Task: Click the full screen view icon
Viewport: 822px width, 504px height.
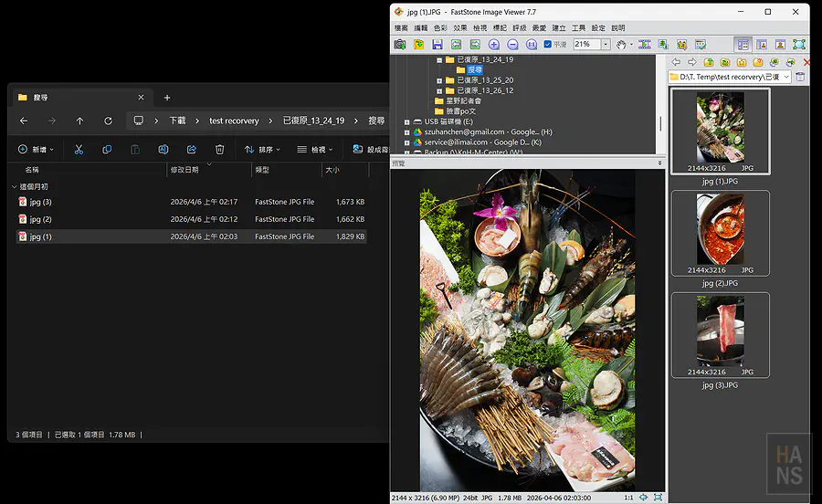Action: click(x=799, y=45)
